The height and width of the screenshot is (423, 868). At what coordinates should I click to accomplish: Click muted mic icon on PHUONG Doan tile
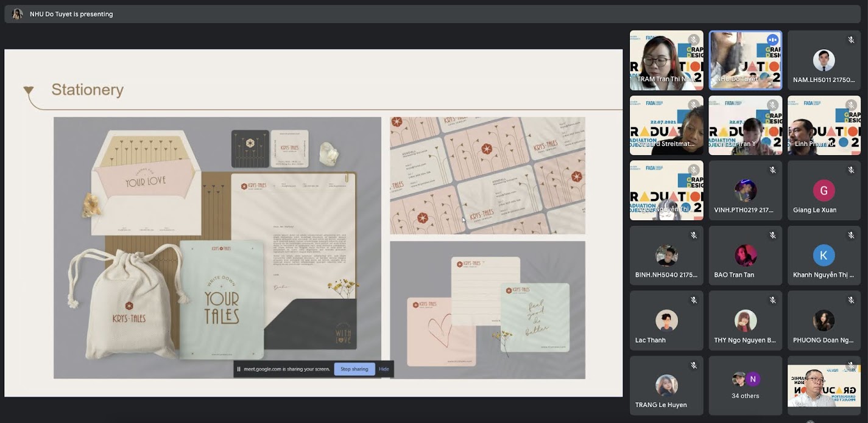(x=851, y=300)
